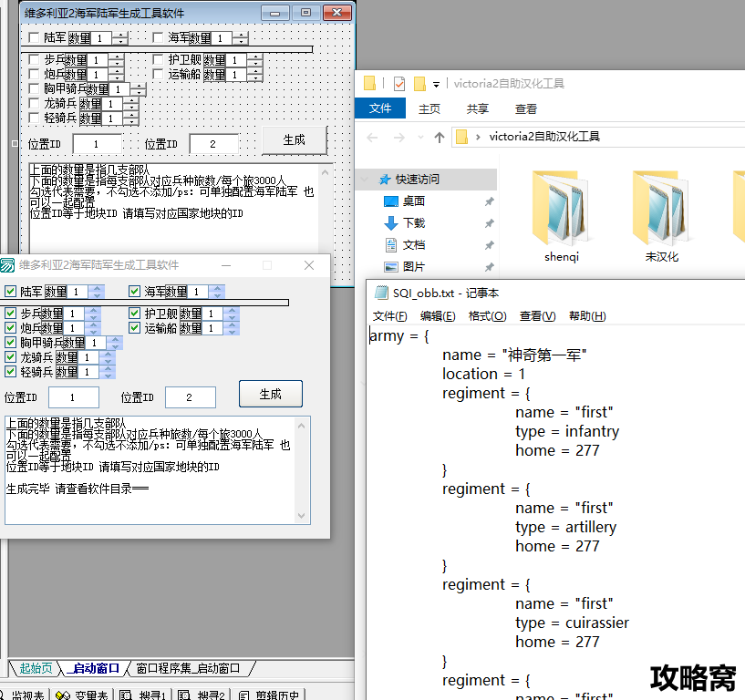
Task: Check 护卫舰 checkbox in the designer form
Action: pos(159,59)
